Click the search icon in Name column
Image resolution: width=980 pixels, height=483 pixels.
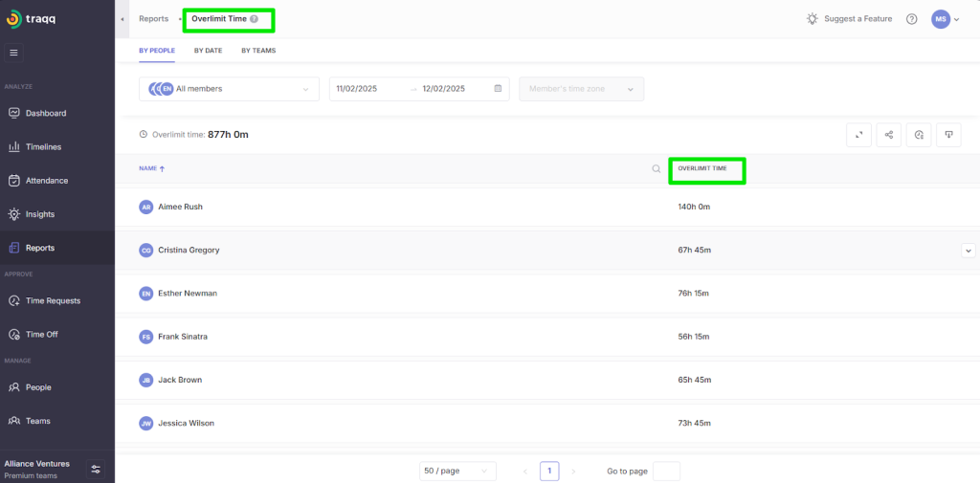(x=657, y=169)
